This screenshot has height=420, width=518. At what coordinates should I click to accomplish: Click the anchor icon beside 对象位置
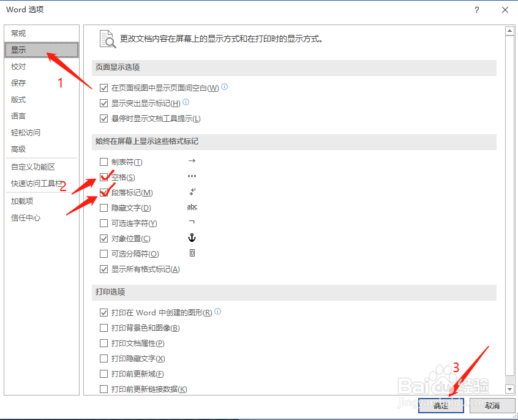192,238
